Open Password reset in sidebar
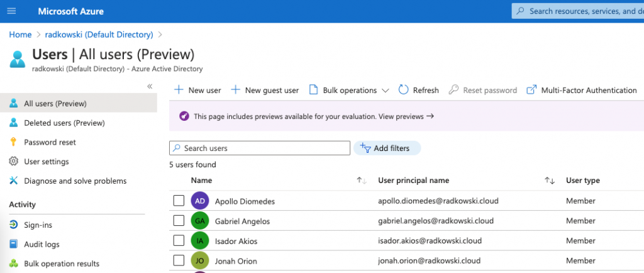 click(50, 142)
